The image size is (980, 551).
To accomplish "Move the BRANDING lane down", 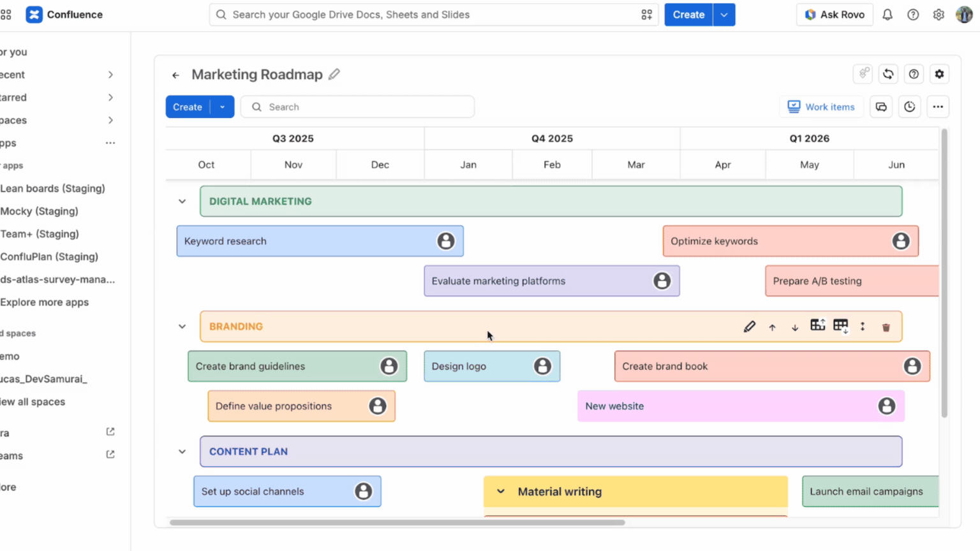I will 795,327.
